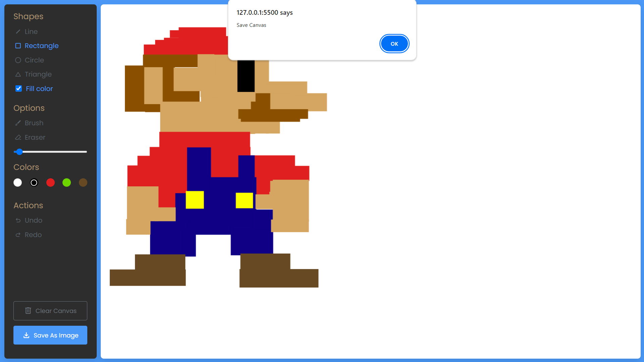Click the Line label
Image resolution: width=644 pixels, height=362 pixels.
[x=31, y=32]
